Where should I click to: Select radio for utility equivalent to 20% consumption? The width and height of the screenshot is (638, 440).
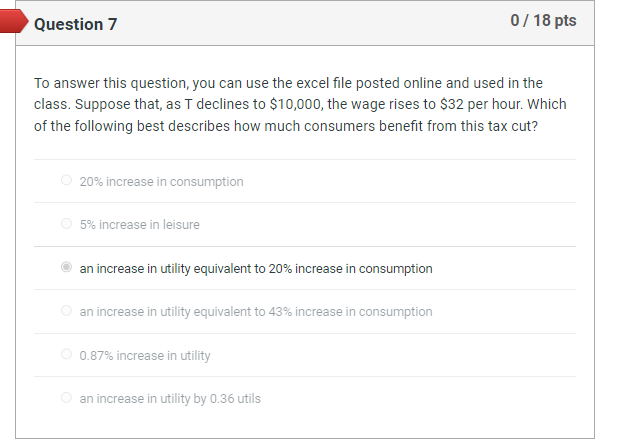pyautogui.click(x=66, y=268)
